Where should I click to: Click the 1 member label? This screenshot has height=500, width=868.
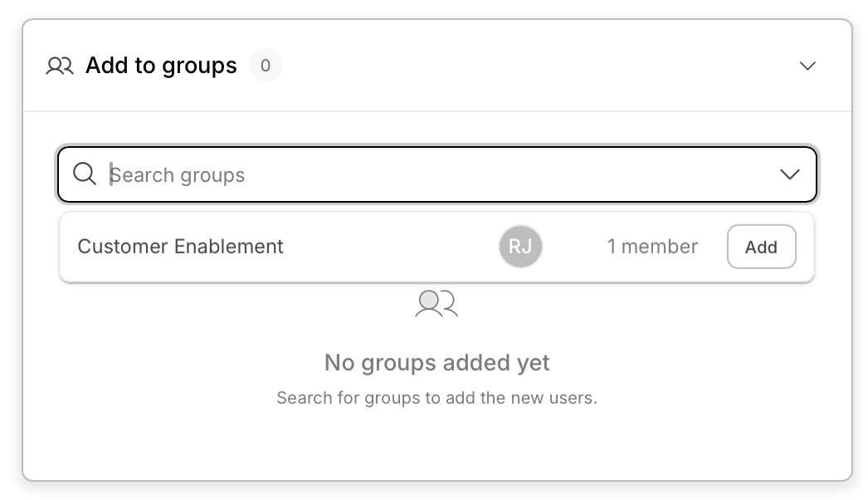click(652, 247)
